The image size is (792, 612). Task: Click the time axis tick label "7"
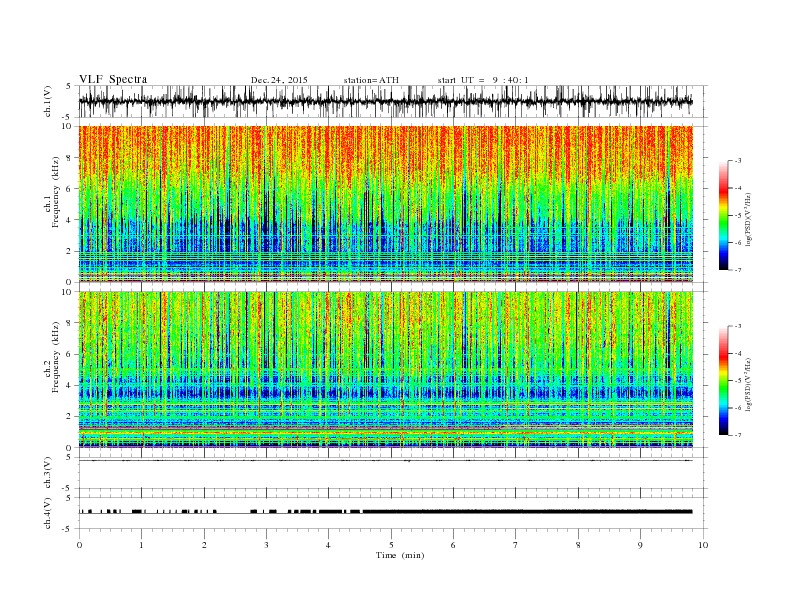tap(516, 545)
